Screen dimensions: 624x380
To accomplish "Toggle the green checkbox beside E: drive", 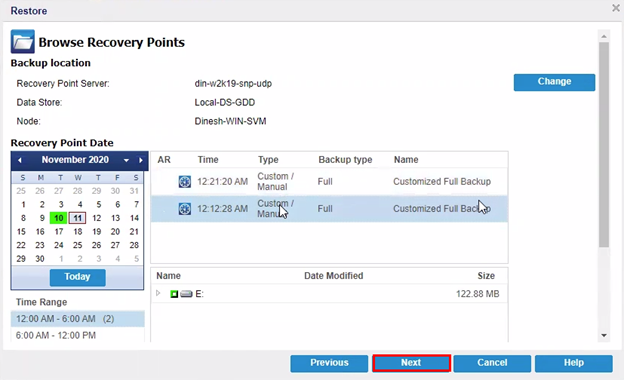I will [174, 294].
